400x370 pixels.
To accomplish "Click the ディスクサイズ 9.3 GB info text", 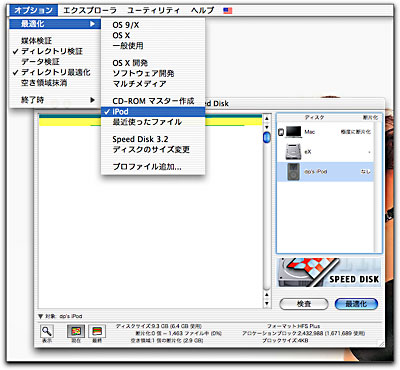I will click(x=159, y=326).
